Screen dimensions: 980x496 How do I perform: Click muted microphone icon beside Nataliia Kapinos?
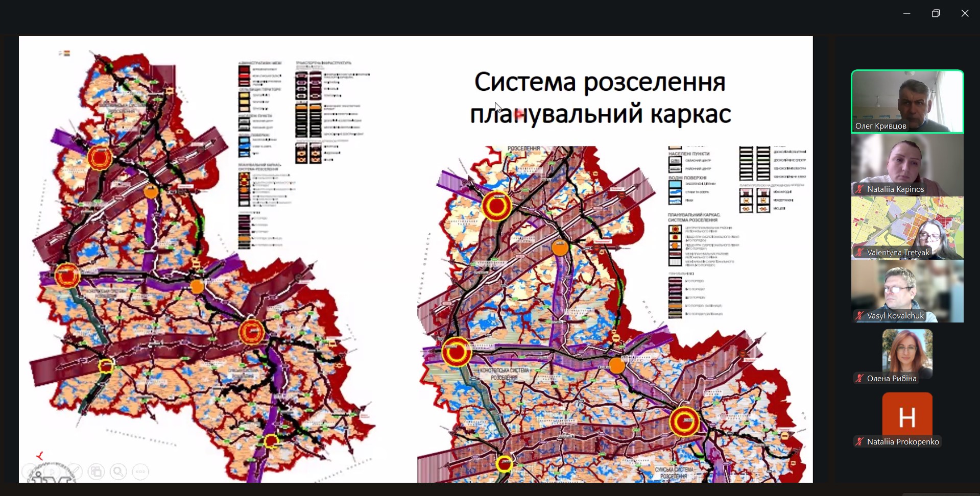coord(859,189)
